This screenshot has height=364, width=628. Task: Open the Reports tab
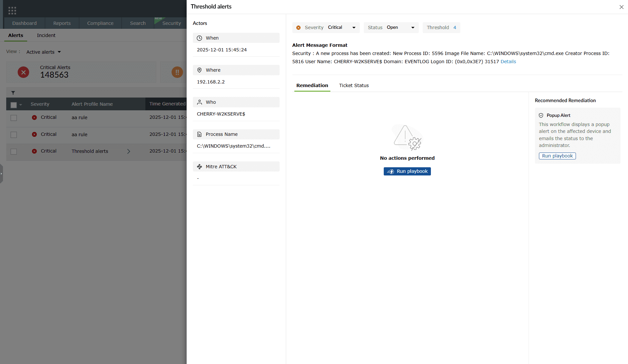click(x=62, y=23)
